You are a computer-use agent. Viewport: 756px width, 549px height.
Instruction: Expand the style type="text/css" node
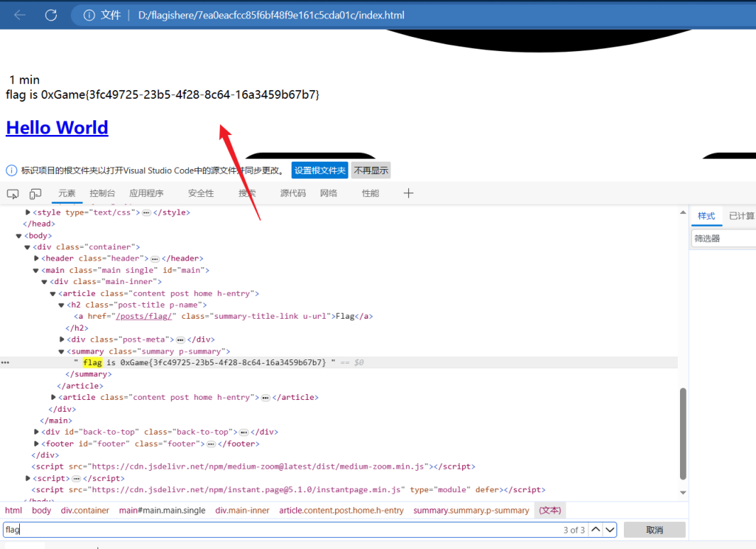(28, 212)
